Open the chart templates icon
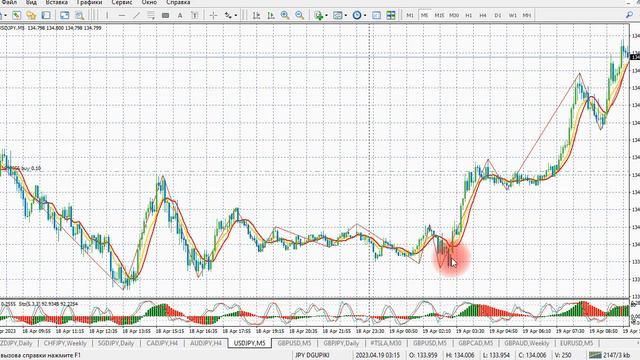Image resolution: width=640 pixels, height=360 pixels. point(338,16)
